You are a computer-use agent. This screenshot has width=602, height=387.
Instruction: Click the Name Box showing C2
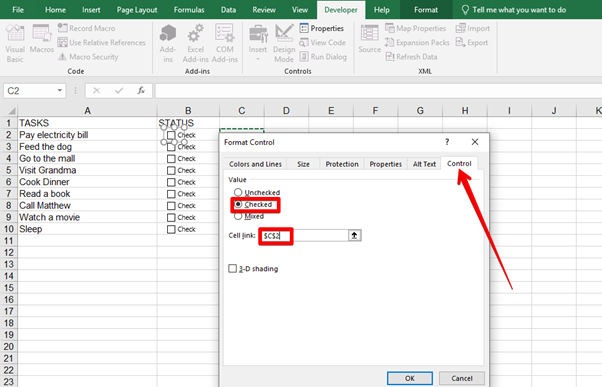coord(30,91)
